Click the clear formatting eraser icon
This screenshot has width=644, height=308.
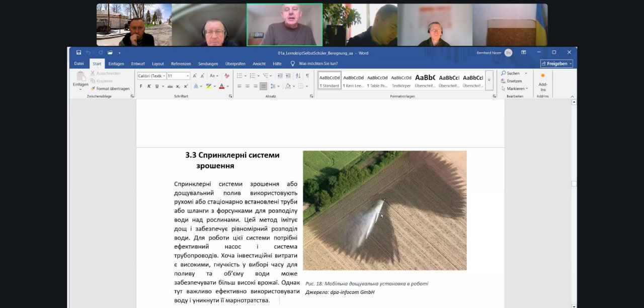point(227,76)
